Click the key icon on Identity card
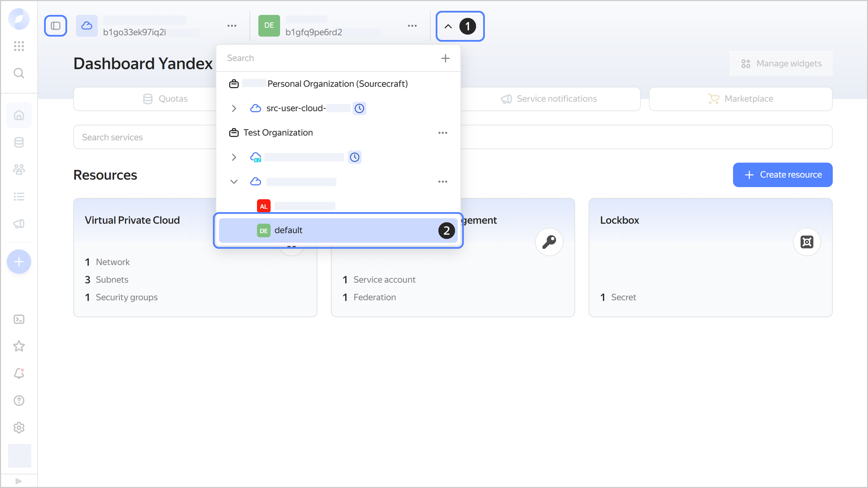Image resolution: width=868 pixels, height=488 pixels. [x=549, y=242]
